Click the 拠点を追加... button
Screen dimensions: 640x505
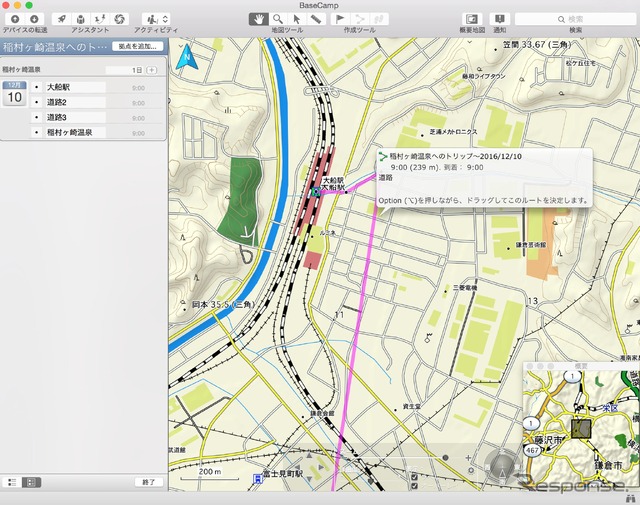(x=138, y=47)
